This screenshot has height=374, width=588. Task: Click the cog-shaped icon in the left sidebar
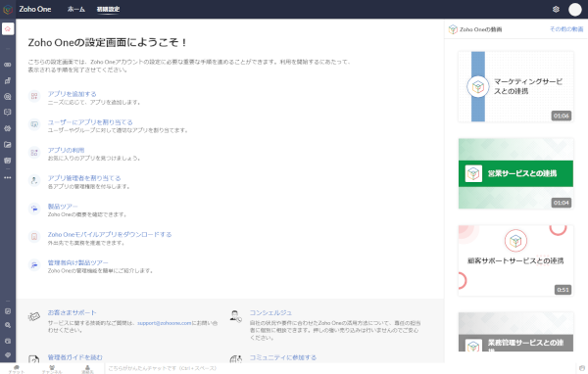coord(8,128)
